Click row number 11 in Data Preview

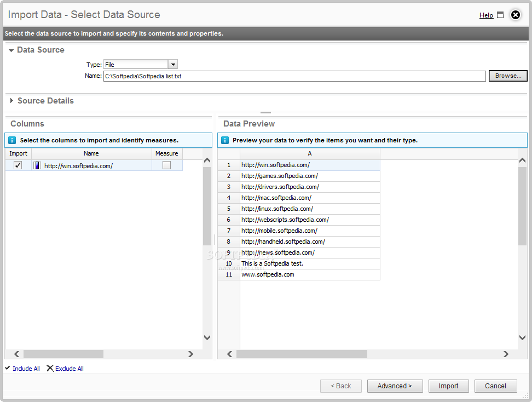229,274
